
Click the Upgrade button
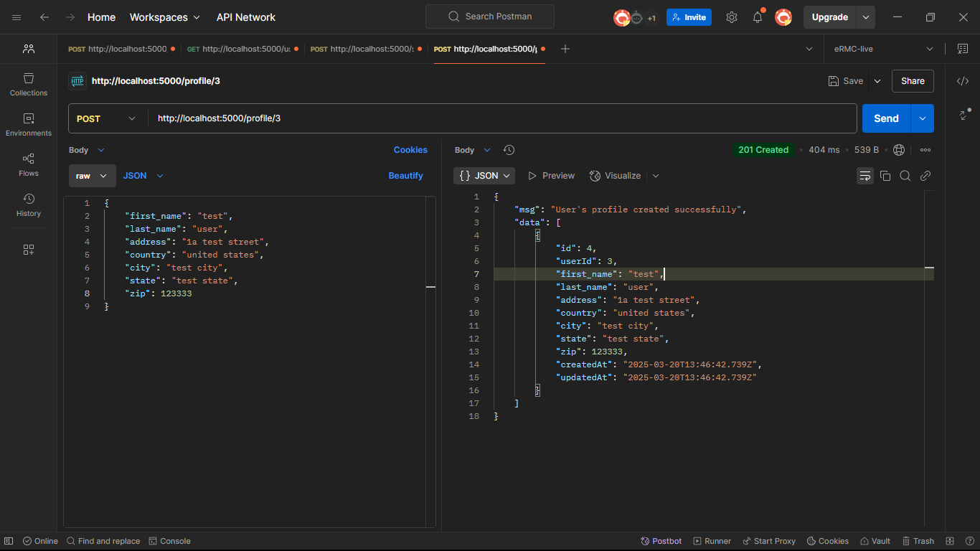click(x=830, y=17)
